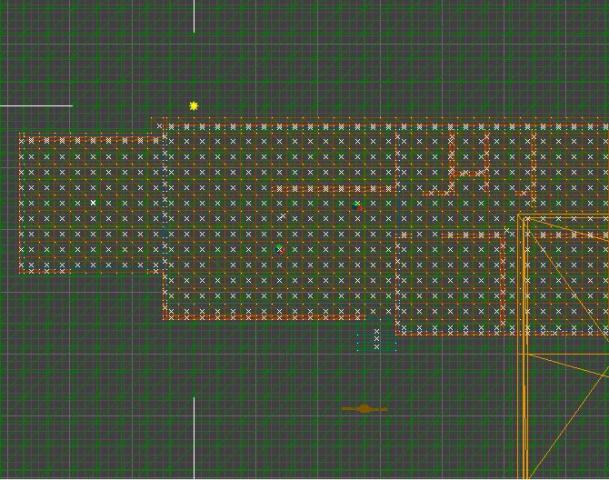Click the green-red entity marker in the lower middle grid
Screen dimensions: 609x480
click(279, 248)
